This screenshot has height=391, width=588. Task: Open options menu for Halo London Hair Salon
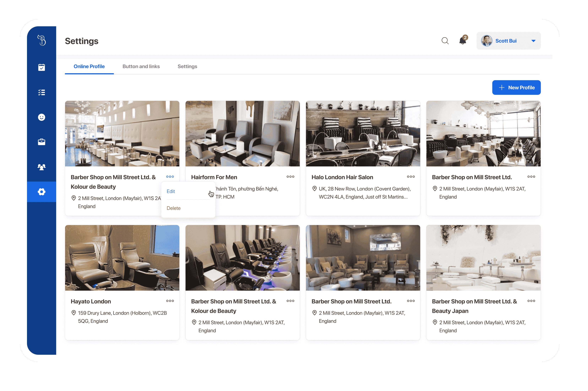pos(411,176)
